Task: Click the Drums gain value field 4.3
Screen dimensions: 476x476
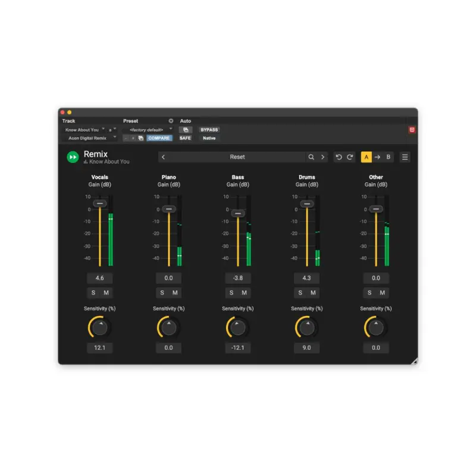Action: point(306,278)
